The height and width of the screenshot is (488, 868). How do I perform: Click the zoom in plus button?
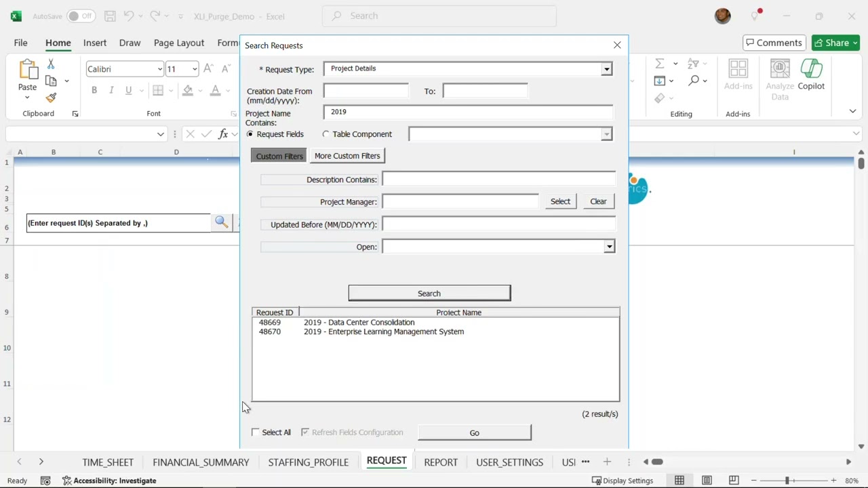click(x=833, y=481)
